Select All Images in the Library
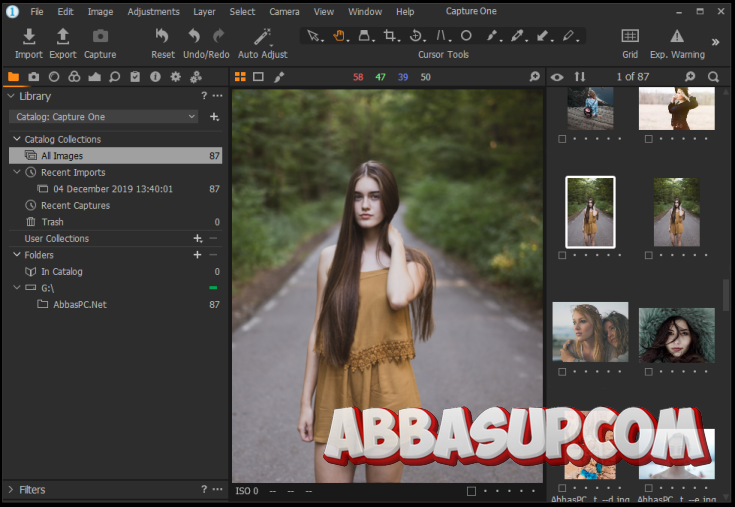Screen dimensions: 735x507 62,156
